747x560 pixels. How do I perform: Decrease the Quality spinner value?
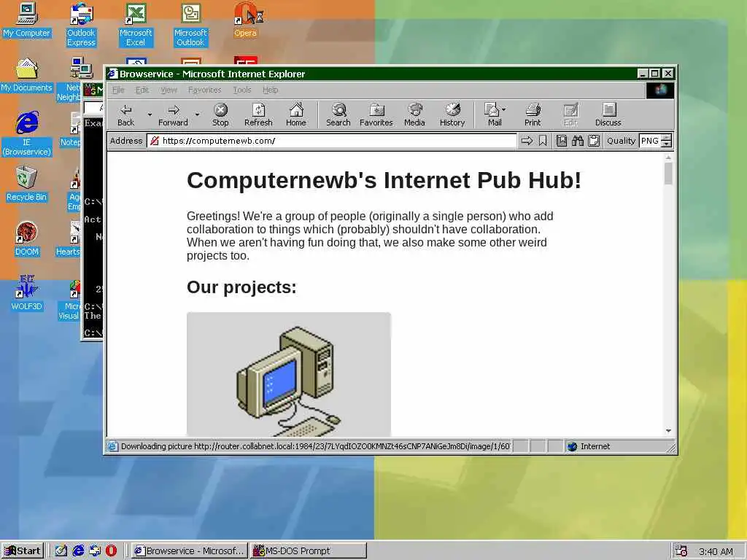[x=667, y=144]
